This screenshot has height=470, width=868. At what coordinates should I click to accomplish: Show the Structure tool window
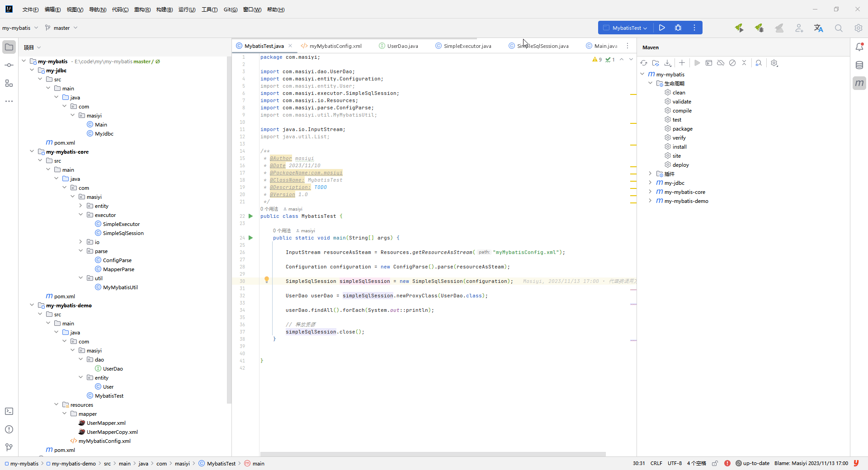[x=9, y=83]
